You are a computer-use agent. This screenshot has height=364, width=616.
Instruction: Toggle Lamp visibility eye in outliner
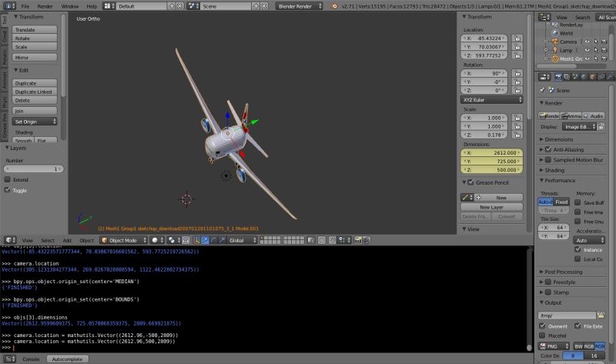pyautogui.click(x=587, y=50)
